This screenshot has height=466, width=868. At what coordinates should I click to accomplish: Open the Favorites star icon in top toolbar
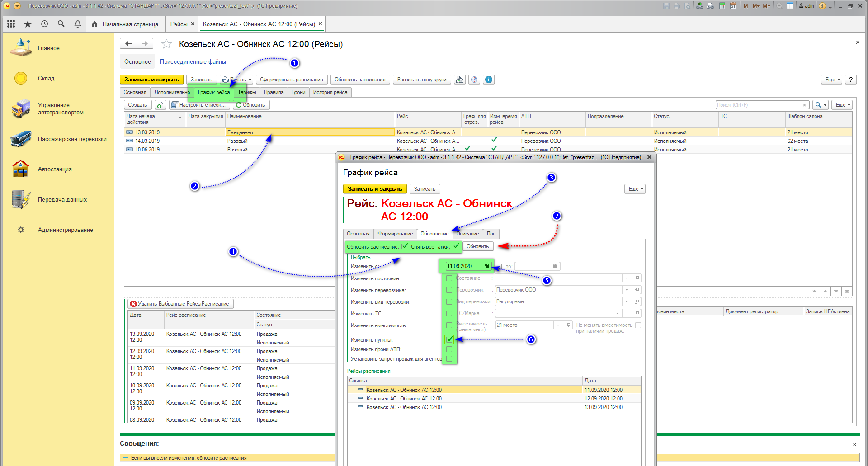click(x=28, y=24)
